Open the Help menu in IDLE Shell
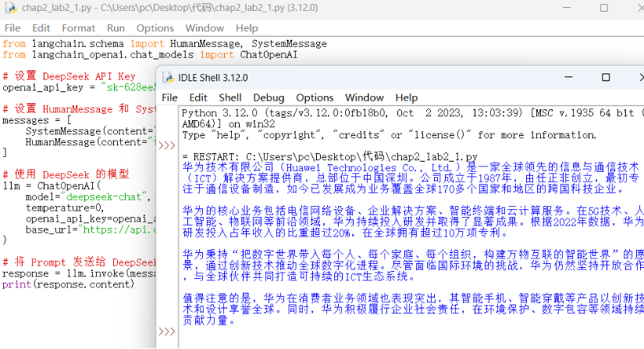The height and width of the screenshot is (349, 644). [x=407, y=98]
